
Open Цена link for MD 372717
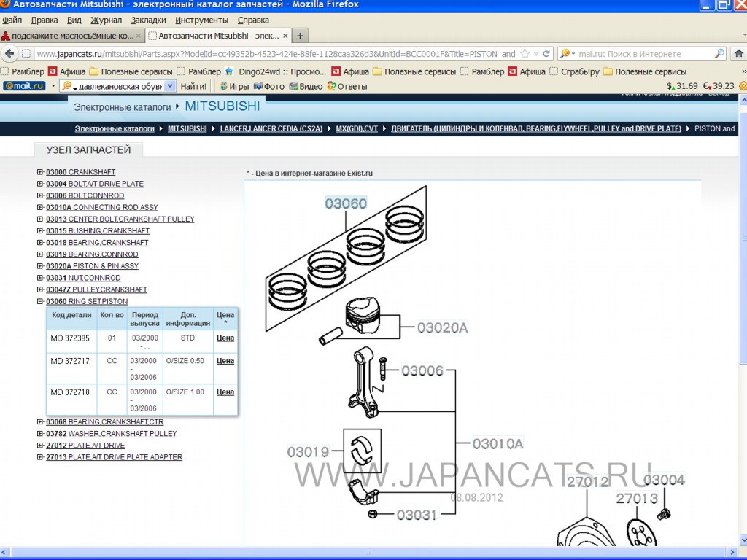(225, 361)
